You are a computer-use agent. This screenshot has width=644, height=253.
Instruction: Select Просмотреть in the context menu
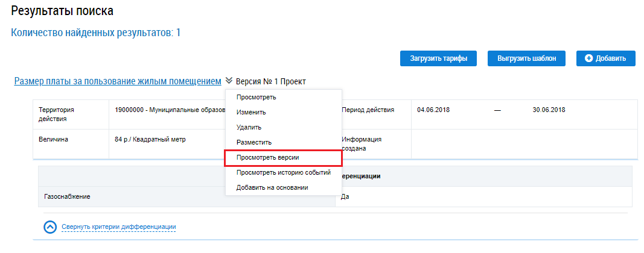point(257,97)
